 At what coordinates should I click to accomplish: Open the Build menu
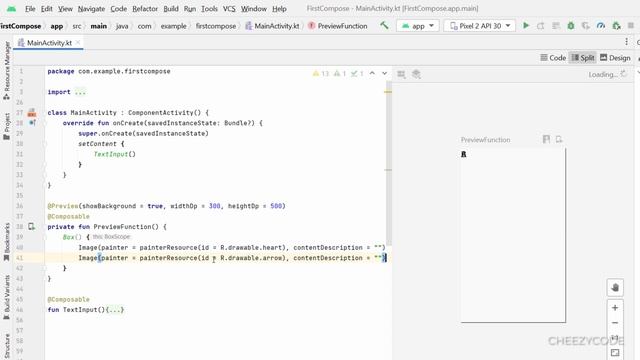click(x=171, y=9)
